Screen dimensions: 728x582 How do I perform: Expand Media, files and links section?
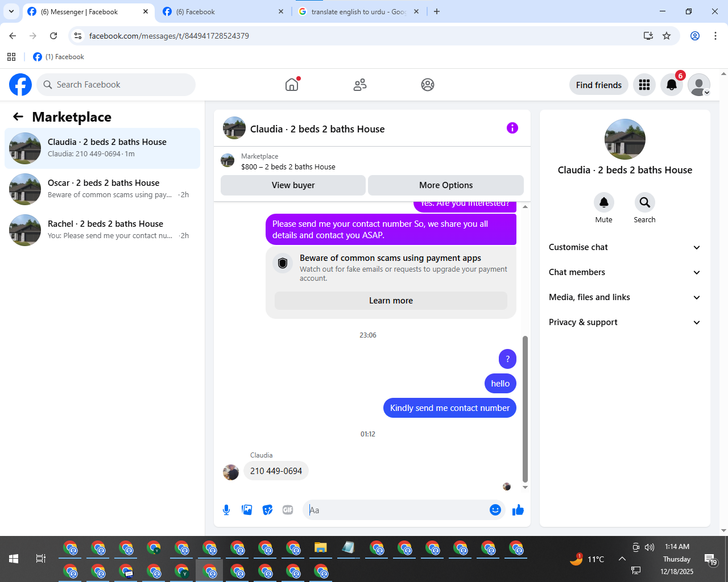(x=625, y=297)
